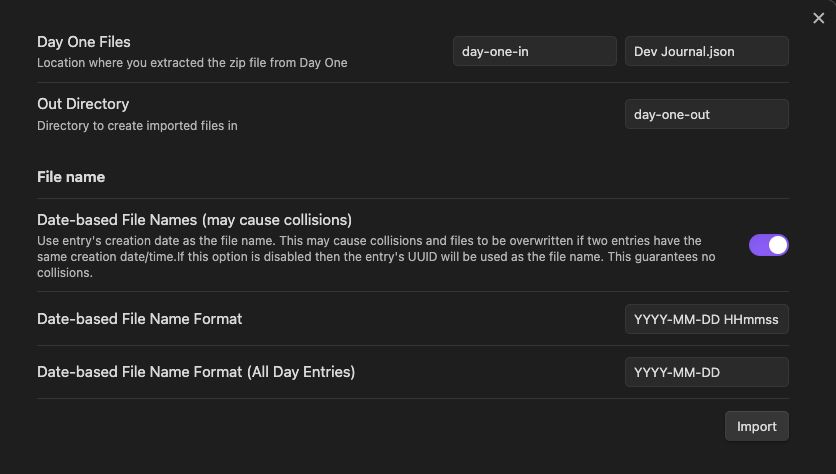The height and width of the screenshot is (474, 836).
Task: Click the 'Directory to create imported files in' text
Action: [x=138, y=126]
